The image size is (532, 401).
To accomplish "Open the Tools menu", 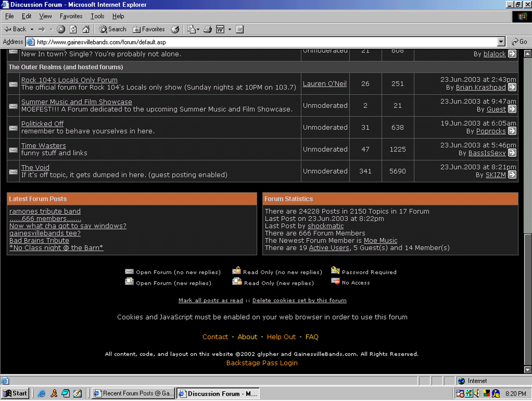I will coord(98,16).
